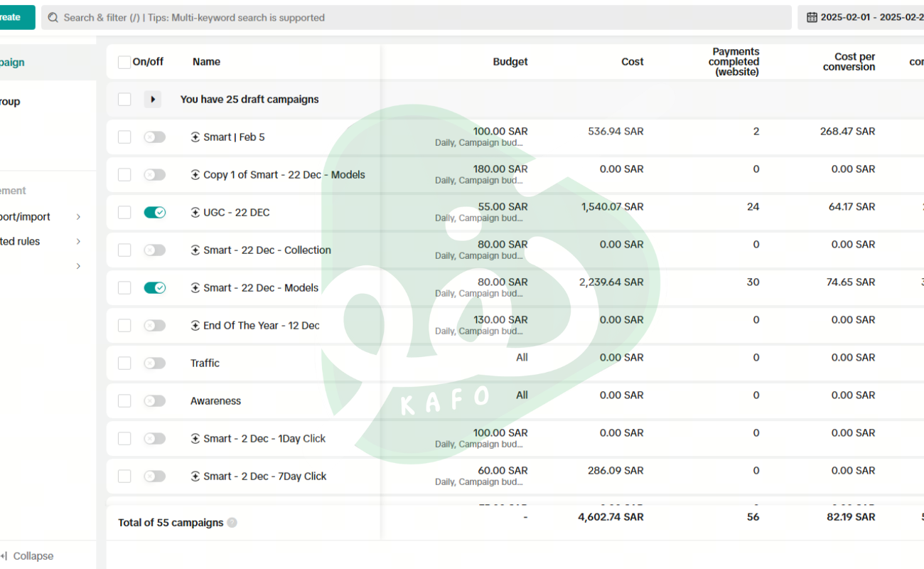The height and width of the screenshot is (569, 924).
Task: Click the smart icon beside Smart | Feb 5
Action: [195, 137]
